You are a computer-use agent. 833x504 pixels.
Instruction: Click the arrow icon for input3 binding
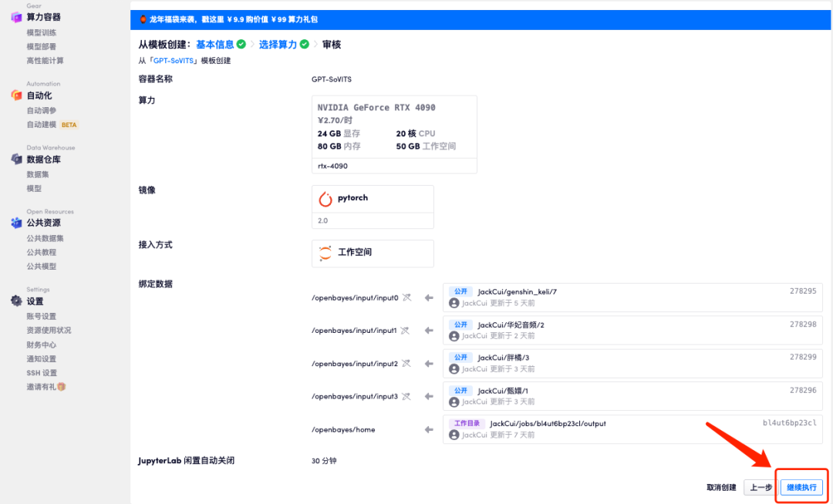click(429, 397)
